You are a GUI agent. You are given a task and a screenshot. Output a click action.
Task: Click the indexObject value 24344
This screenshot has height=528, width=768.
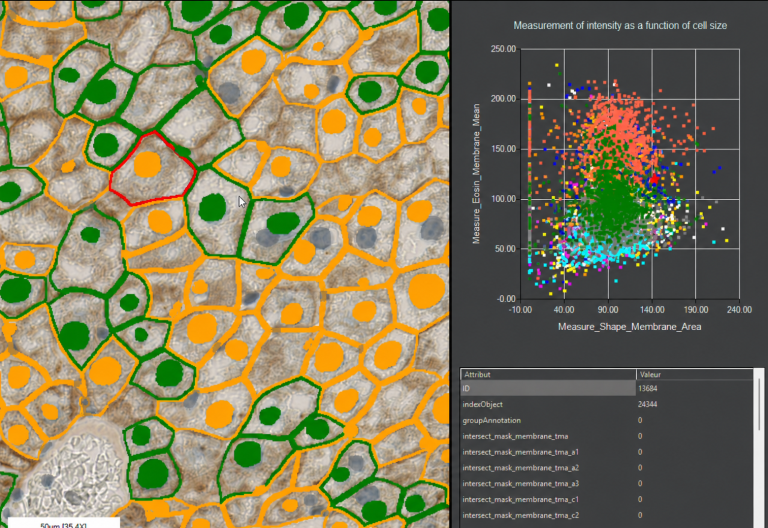pos(648,405)
